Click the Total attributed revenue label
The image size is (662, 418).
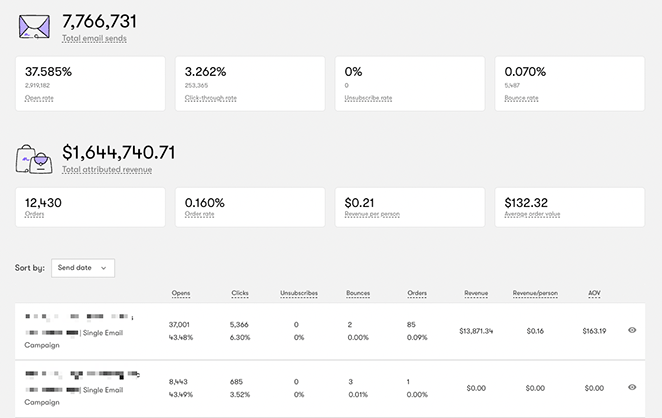(x=107, y=170)
